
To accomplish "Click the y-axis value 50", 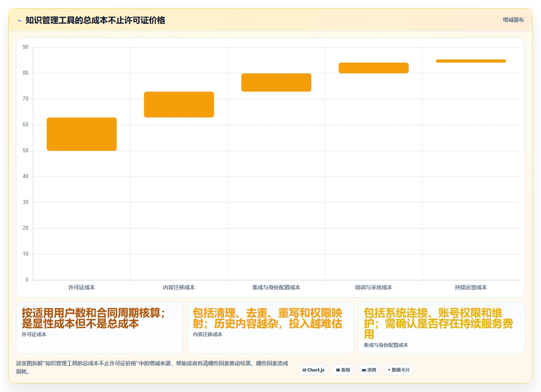I will [x=25, y=151].
